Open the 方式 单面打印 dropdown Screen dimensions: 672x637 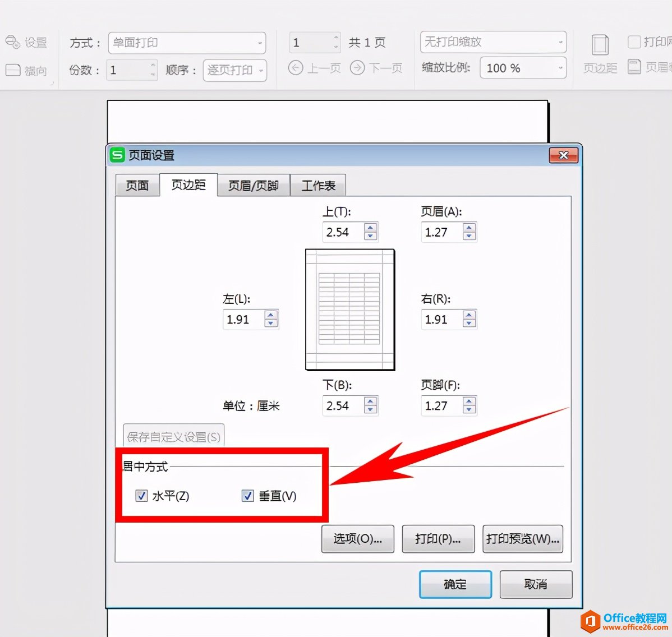coord(187,43)
